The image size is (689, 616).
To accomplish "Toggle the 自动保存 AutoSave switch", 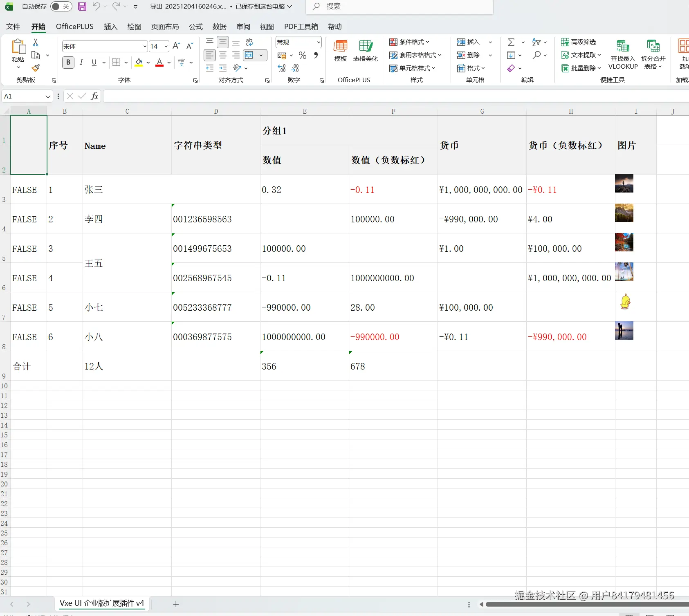I will click(61, 7).
